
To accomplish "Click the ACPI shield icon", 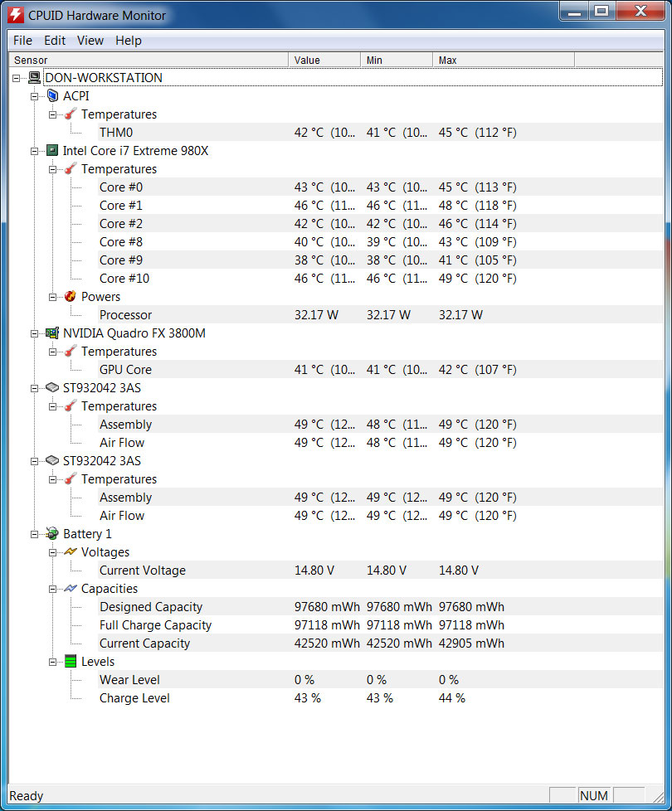I will pyautogui.click(x=53, y=96).
